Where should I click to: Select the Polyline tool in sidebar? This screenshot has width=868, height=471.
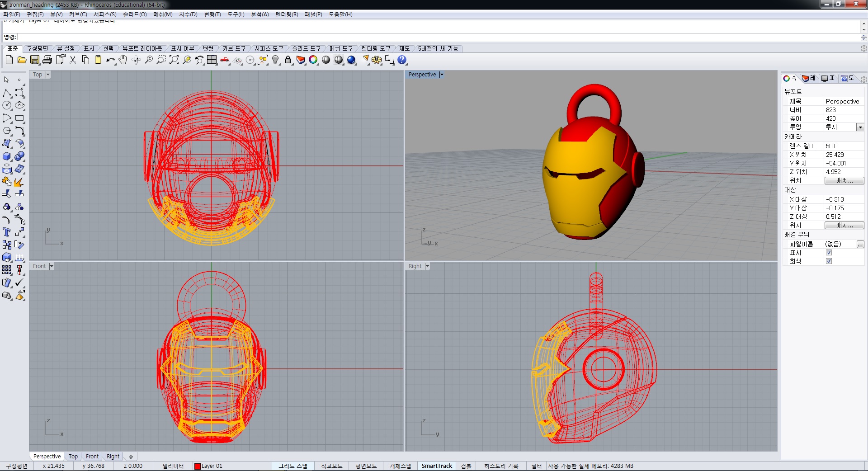(7, 93)
